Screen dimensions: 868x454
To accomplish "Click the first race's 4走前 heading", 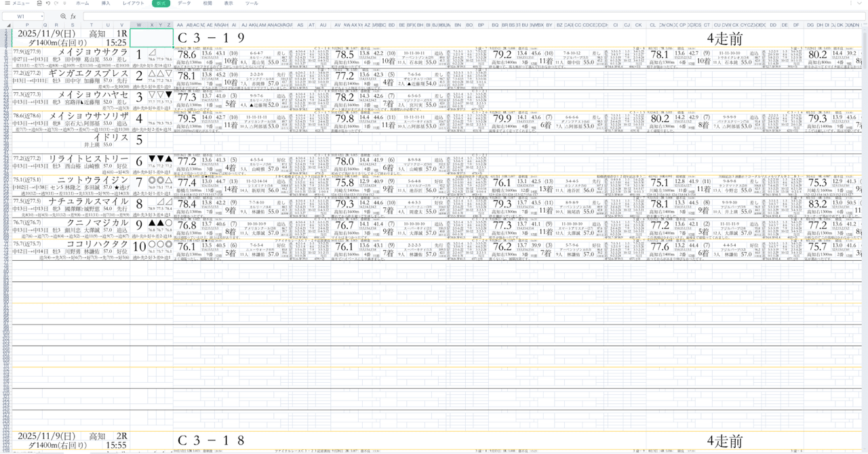I will (725, 38).
